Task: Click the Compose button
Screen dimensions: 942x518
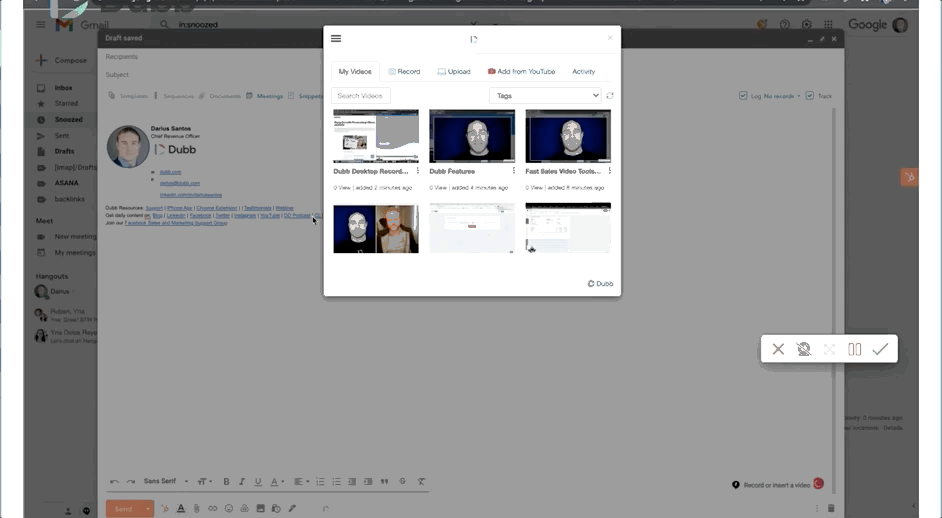Action: pyautogui.click(x=62, y=60)
